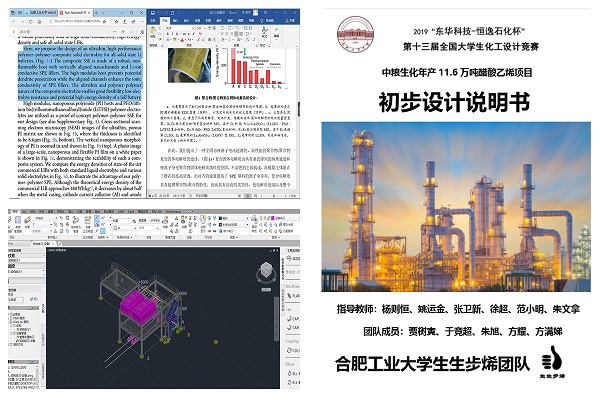Image resolution: width=600 pixels, height=400 pixels.
Task: Close the Nat. Nanotech browser tab
Action: coord(89,13)
